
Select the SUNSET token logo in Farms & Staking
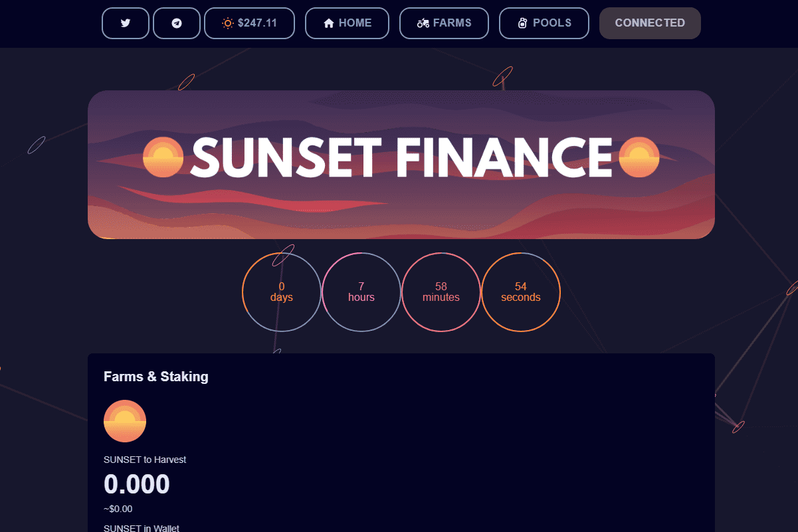coord(125,420)
